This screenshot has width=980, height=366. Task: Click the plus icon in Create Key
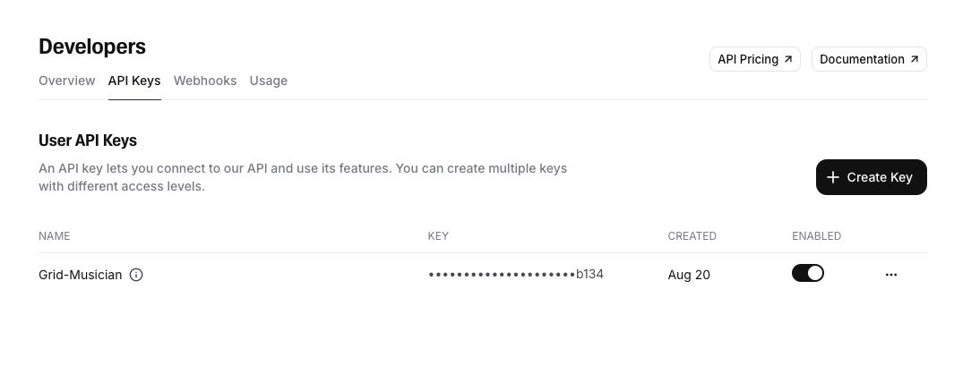[x=832, y=177]
